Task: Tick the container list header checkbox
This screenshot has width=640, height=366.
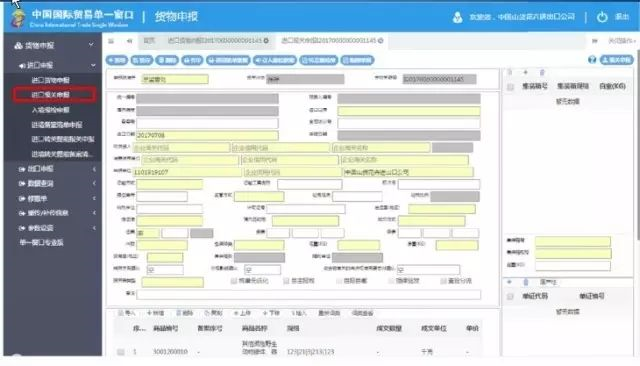Action: point(510,87)
